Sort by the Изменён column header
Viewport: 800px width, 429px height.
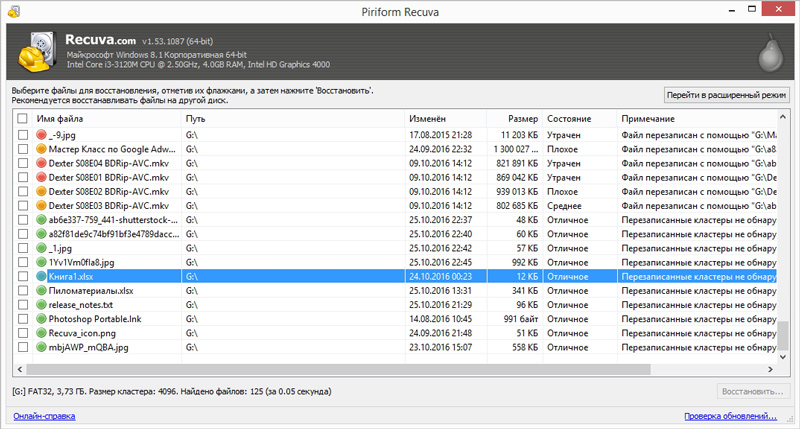coord(445,118)
